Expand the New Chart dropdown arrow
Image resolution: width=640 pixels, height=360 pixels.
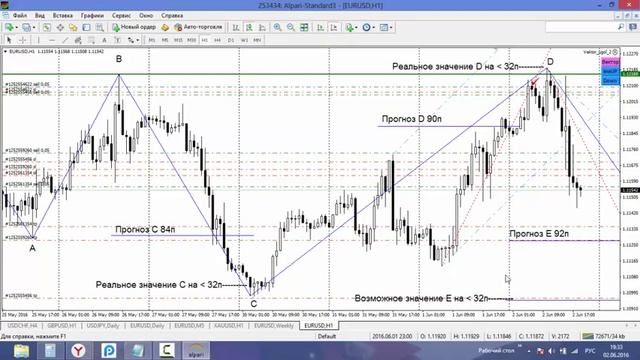tap(16, 27)
